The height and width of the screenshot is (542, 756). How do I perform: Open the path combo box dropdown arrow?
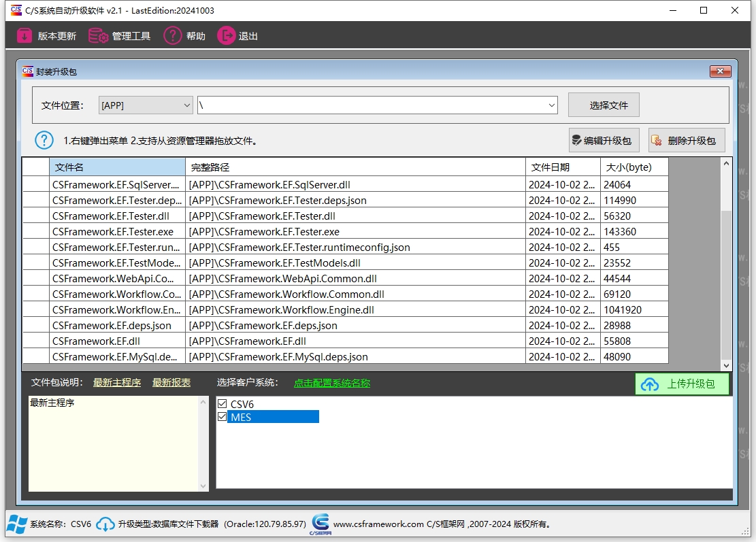(x=552, y=105)
